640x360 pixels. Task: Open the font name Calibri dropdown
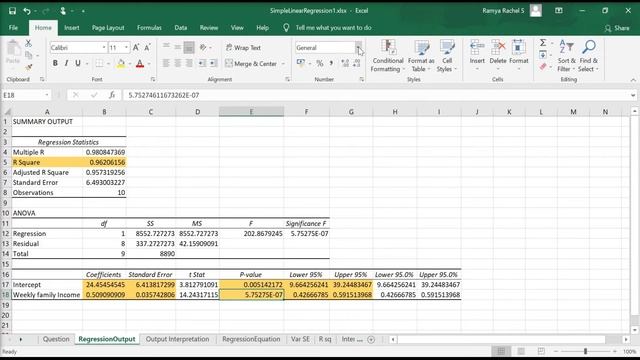click(104, 48)
